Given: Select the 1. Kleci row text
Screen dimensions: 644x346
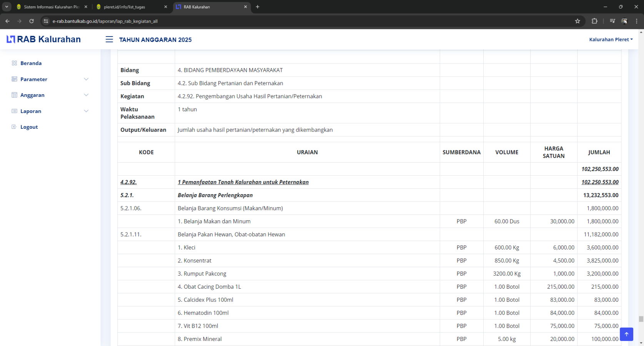Looking at the screenshot, I should [186, 248].
